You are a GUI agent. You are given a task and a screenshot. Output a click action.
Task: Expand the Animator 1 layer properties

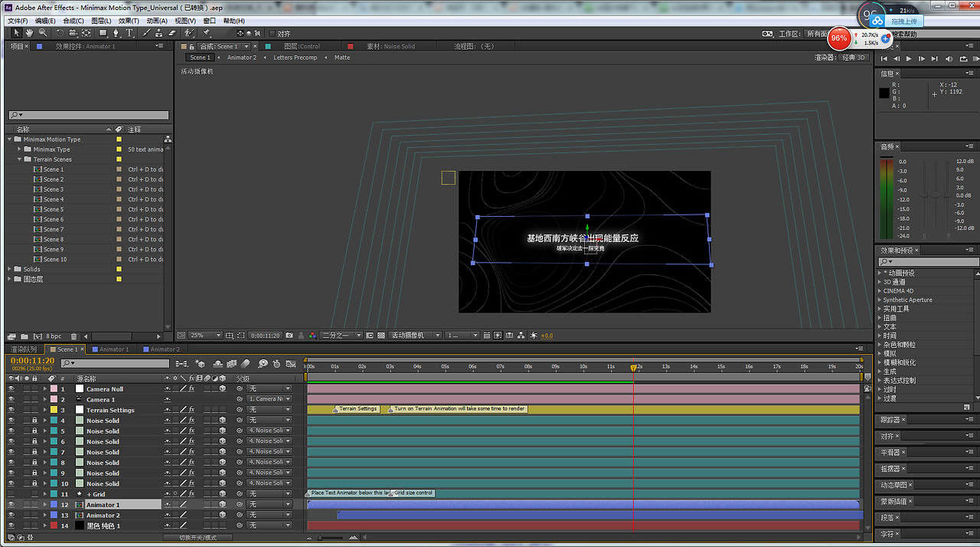point(44,505)
